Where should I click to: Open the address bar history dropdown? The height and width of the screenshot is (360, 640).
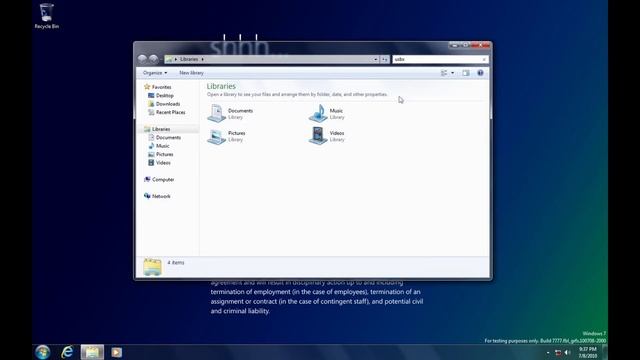point(376,60)
